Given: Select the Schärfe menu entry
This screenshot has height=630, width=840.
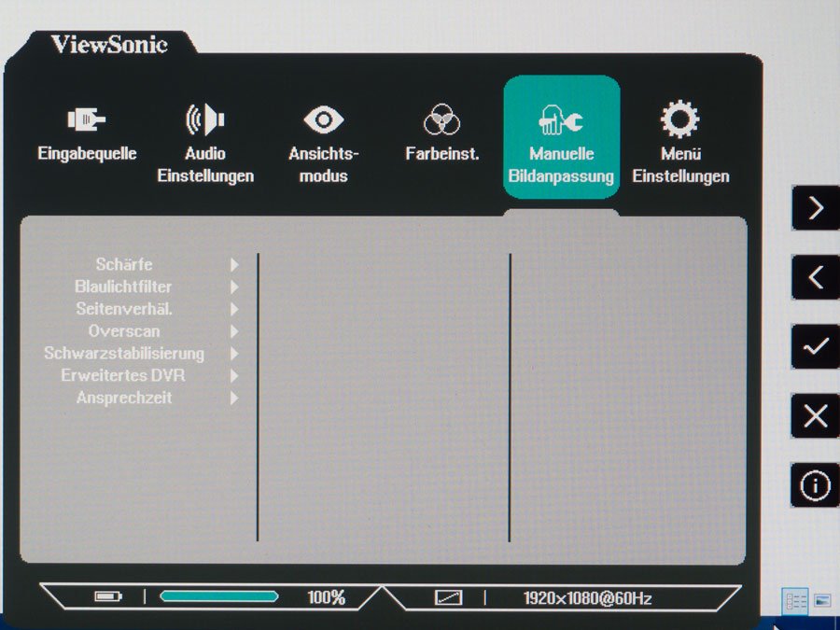Looking at the screenshot, I should (x=124, y=265).
